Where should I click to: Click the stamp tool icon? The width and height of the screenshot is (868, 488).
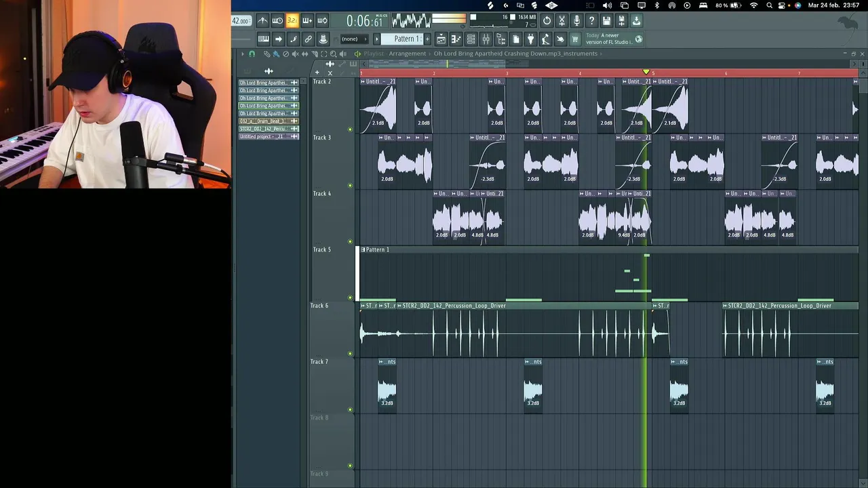(x=323, y=39)
